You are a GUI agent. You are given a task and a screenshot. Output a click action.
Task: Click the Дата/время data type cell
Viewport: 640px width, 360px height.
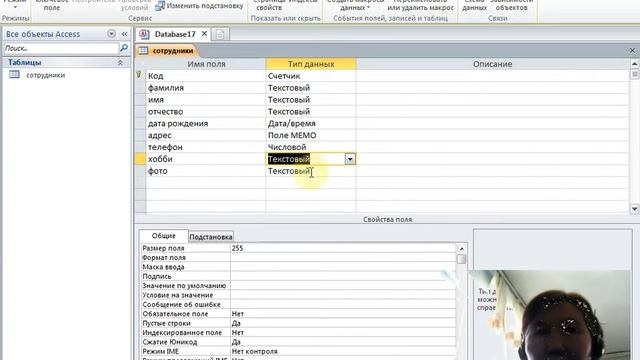311,123
